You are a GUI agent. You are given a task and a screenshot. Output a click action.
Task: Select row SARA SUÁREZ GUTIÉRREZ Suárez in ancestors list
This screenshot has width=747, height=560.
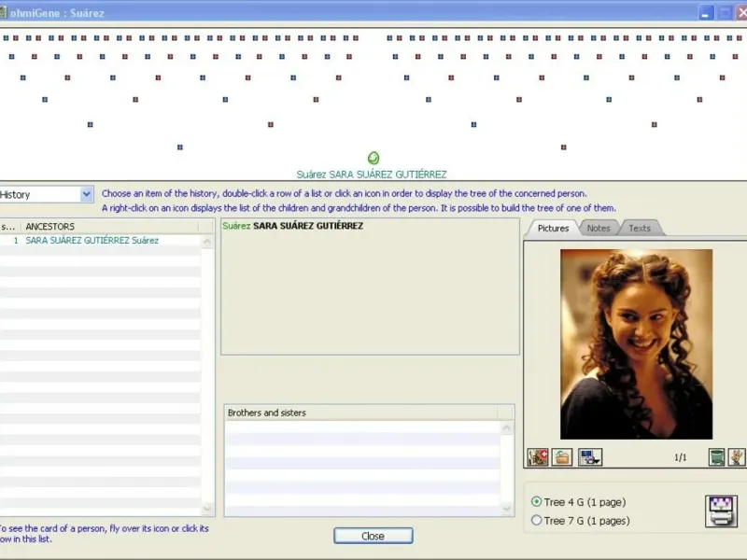pyautogui.click(x=100, y=241)
